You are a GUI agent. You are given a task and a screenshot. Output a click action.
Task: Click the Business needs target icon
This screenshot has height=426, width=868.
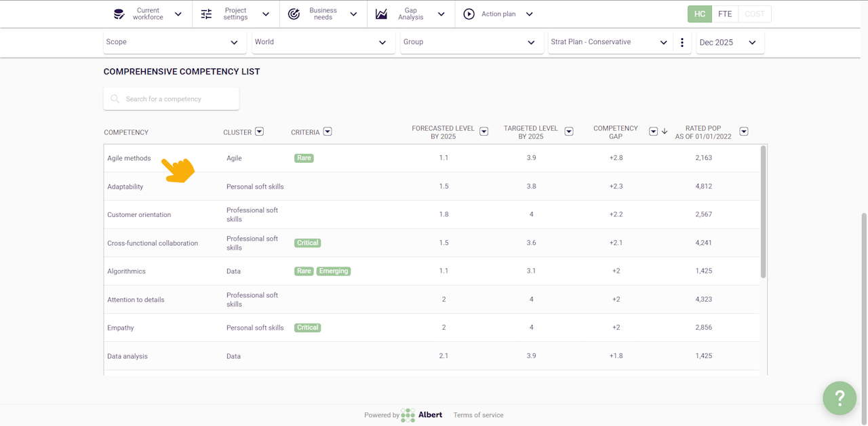point(294,14)
